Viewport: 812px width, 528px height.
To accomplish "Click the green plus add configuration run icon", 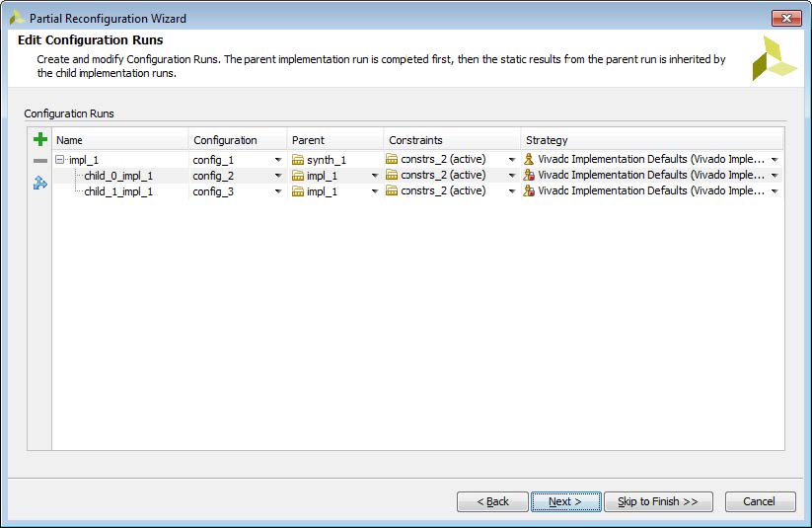I will 39,139.
